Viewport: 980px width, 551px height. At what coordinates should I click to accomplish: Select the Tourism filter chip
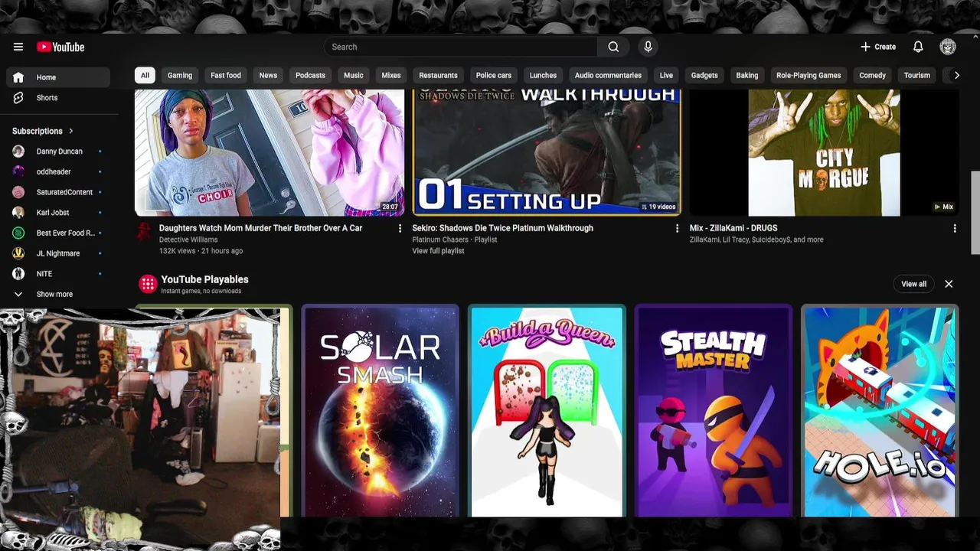[916, 75]
